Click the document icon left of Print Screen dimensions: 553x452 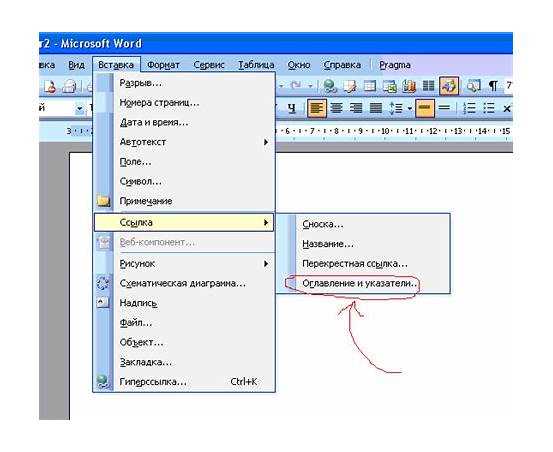(x=50, y=86)
